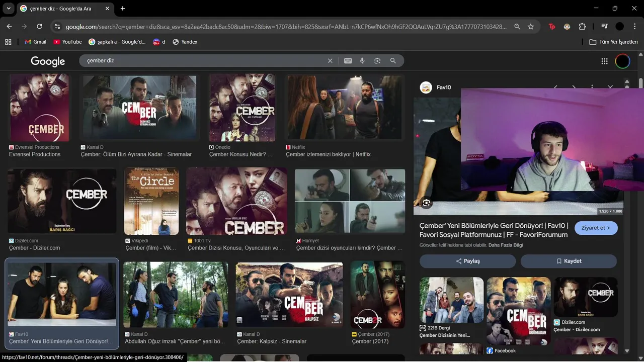
Task: Open site information icon in address bar
Action: 57,27
